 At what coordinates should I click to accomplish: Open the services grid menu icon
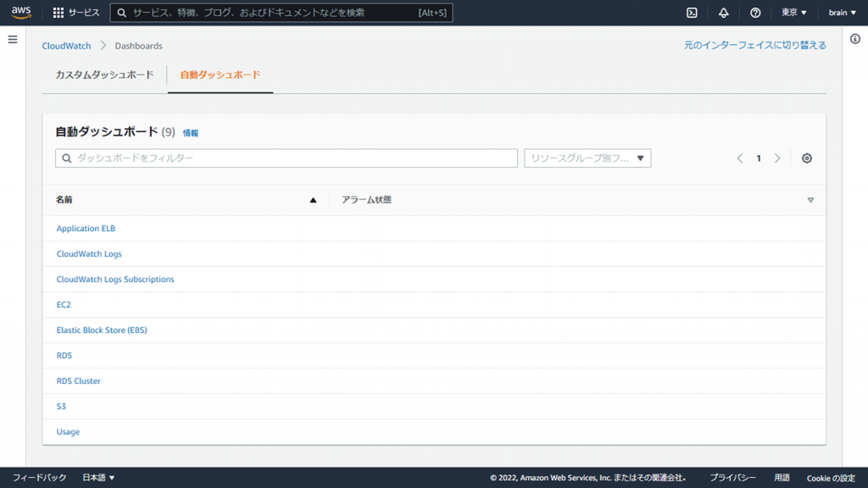point(58,13)
